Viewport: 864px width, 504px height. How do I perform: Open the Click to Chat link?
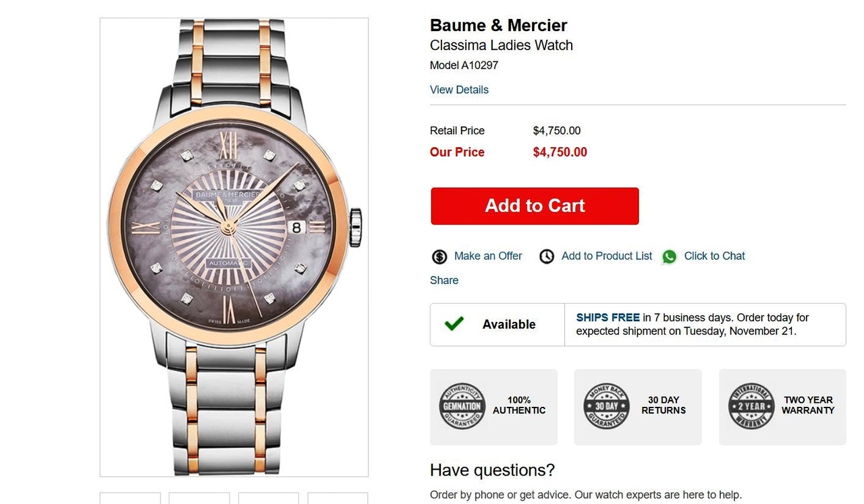pos(714,256)
